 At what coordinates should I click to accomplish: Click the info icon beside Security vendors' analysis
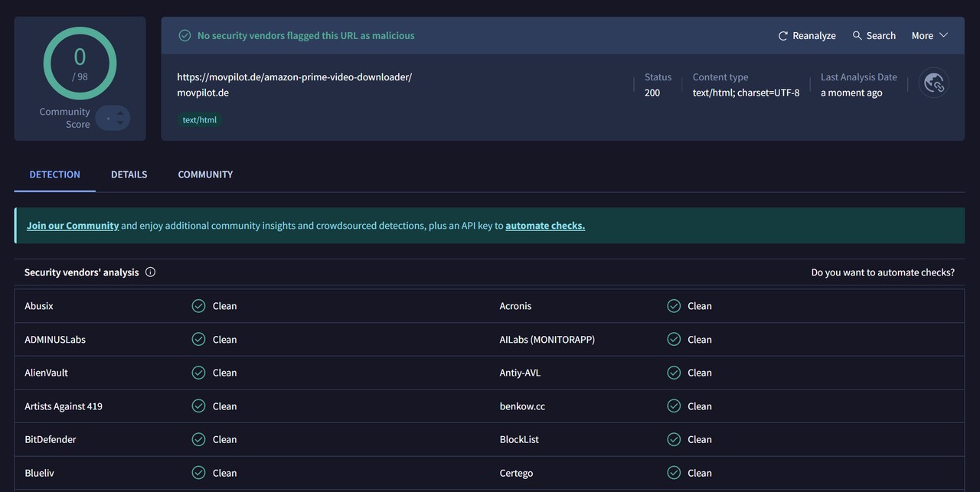tap(150, 272)
